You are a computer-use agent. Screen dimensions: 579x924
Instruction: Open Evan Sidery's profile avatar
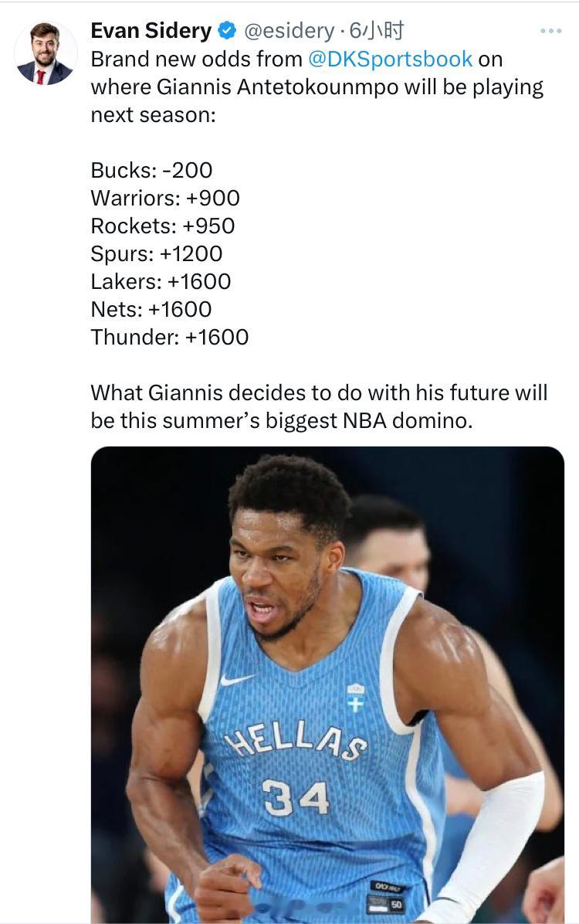[46, 53]
